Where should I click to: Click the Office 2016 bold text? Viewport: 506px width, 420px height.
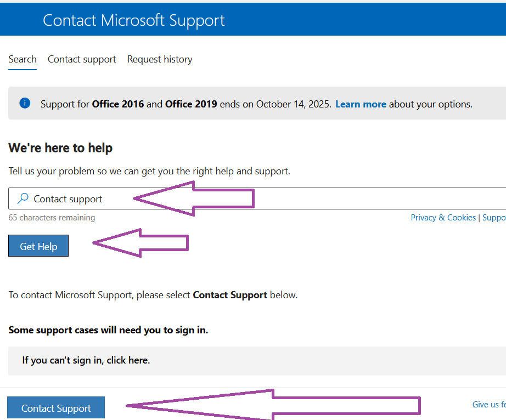[118, 104]
